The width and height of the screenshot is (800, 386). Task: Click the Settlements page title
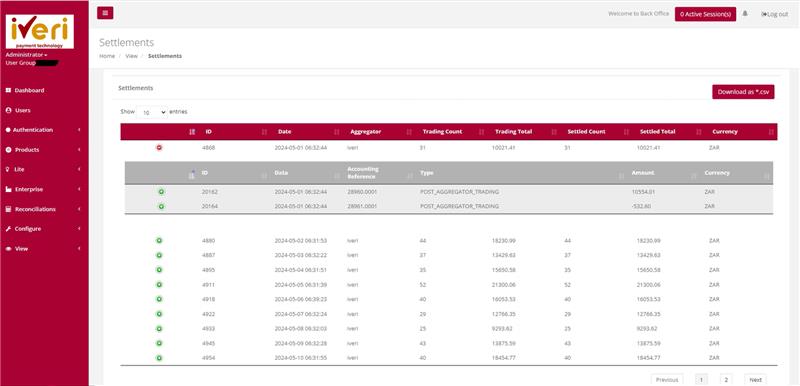click(127, 42)
